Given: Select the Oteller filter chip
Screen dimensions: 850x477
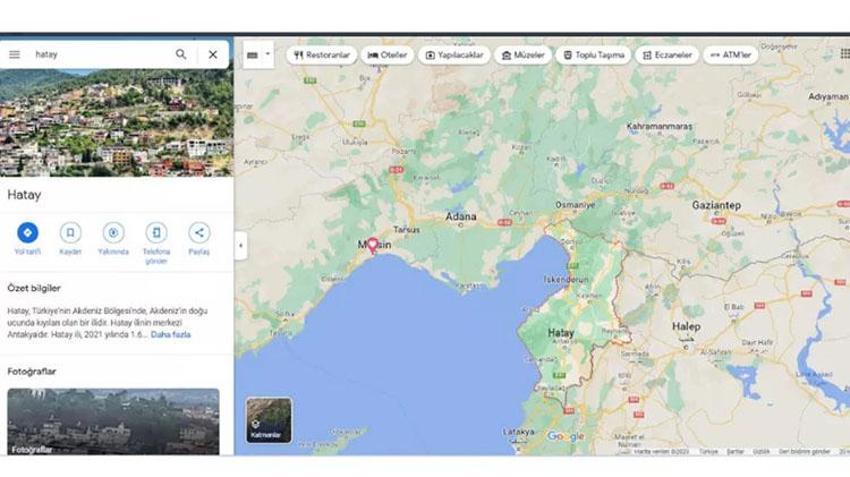Looking at the screenshot, I should tap(387, 55).
